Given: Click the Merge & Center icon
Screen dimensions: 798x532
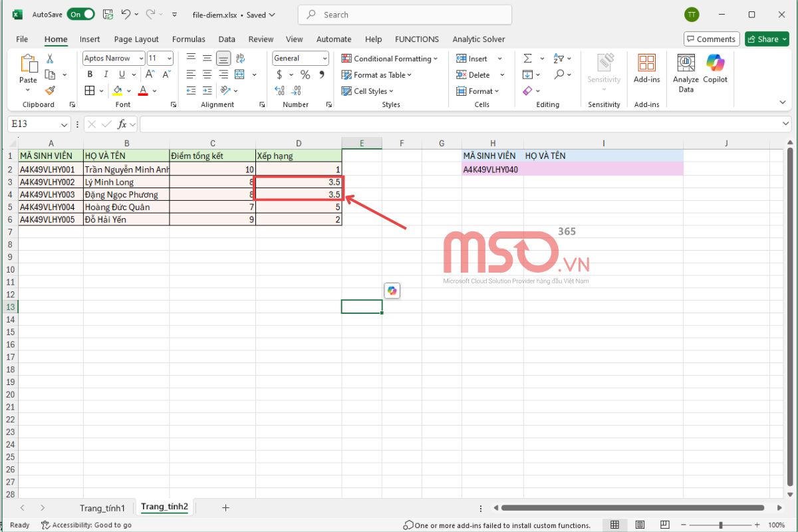Looking at the screenshot, I should pos(240,74).
